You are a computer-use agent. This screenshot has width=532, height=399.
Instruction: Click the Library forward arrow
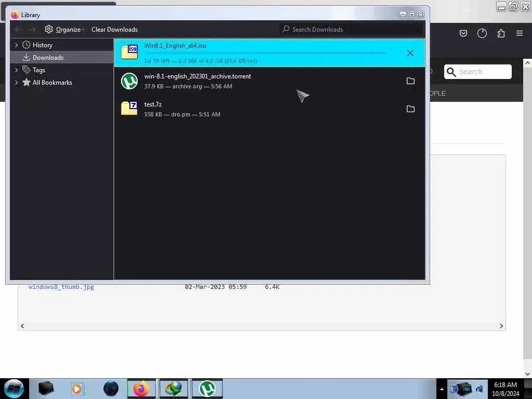tap(32, 30)
